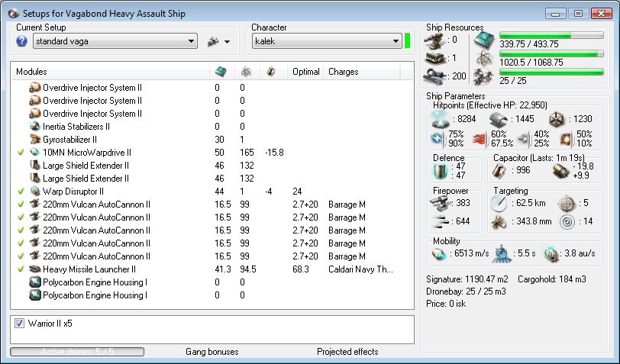The height and width of the screenshot is (364, 620).
Task: Expand the arrow next to the ship icon
Action: [228, 41]
